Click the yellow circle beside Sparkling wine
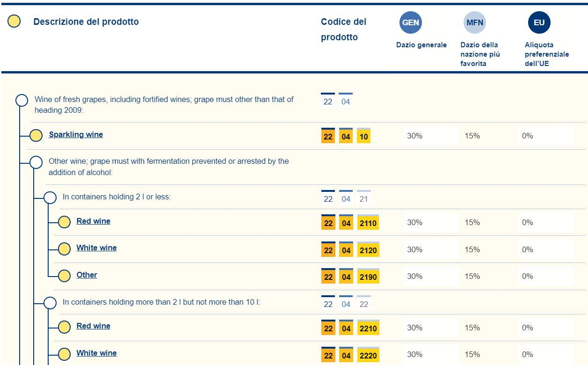 point(36,135)
